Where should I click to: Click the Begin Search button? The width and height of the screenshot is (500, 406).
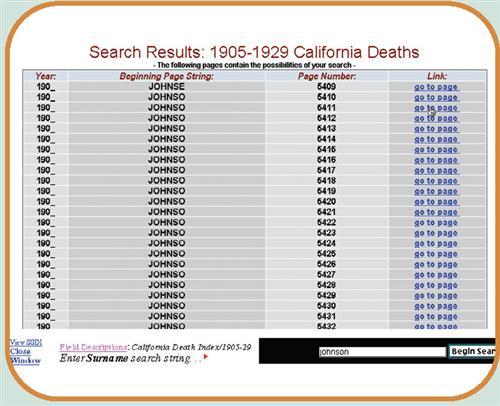(x=472, y=351)
